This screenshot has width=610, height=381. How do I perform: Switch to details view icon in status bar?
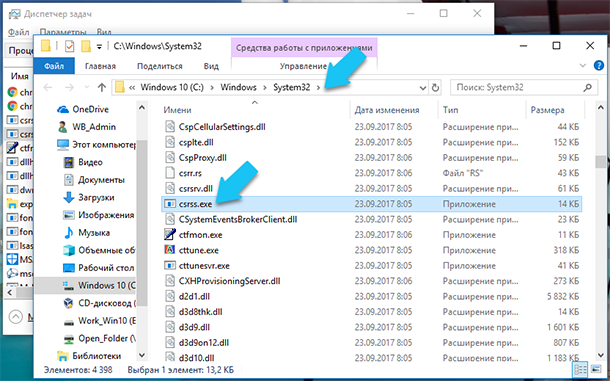tap(580, 369)
